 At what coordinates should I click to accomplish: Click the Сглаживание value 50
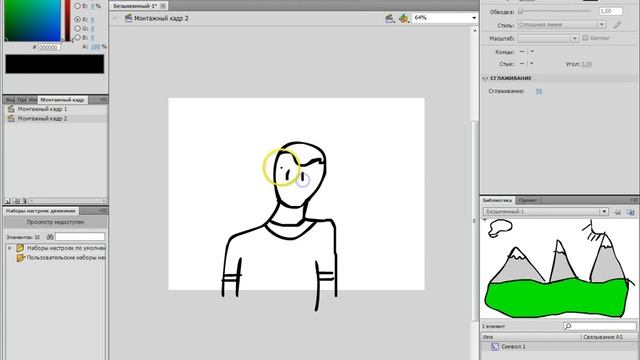[539, 91]
